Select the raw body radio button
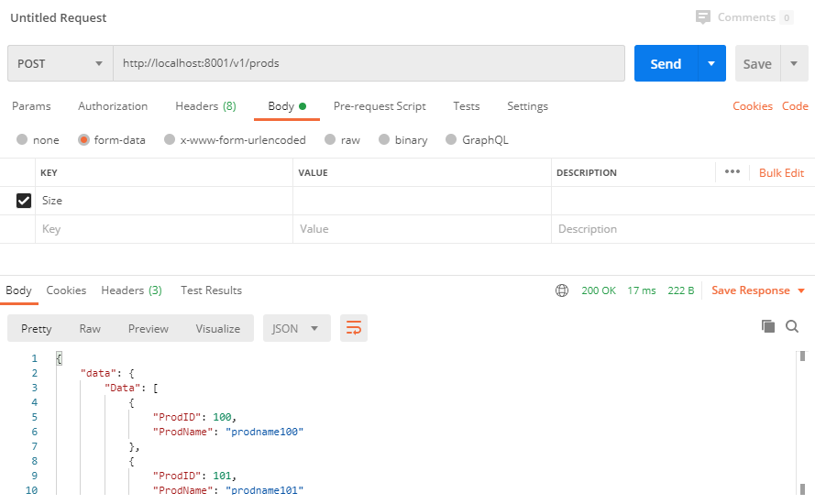 tap(330, 139)
